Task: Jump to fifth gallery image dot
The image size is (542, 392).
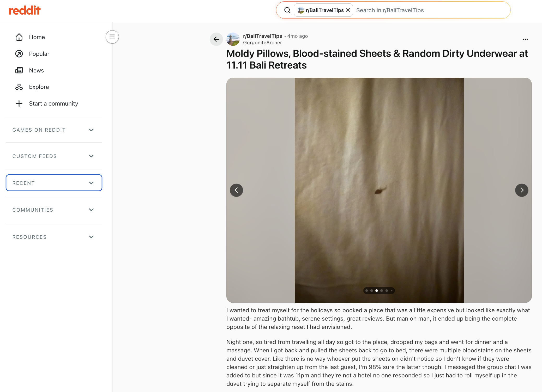Action: click(x=387, y=291)
